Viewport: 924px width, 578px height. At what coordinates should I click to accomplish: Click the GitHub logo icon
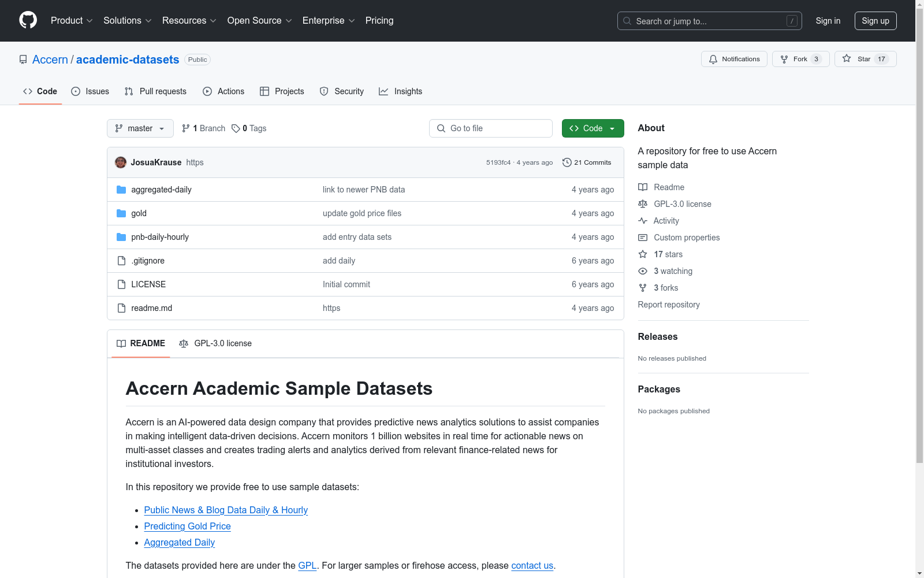coord(28,20)
